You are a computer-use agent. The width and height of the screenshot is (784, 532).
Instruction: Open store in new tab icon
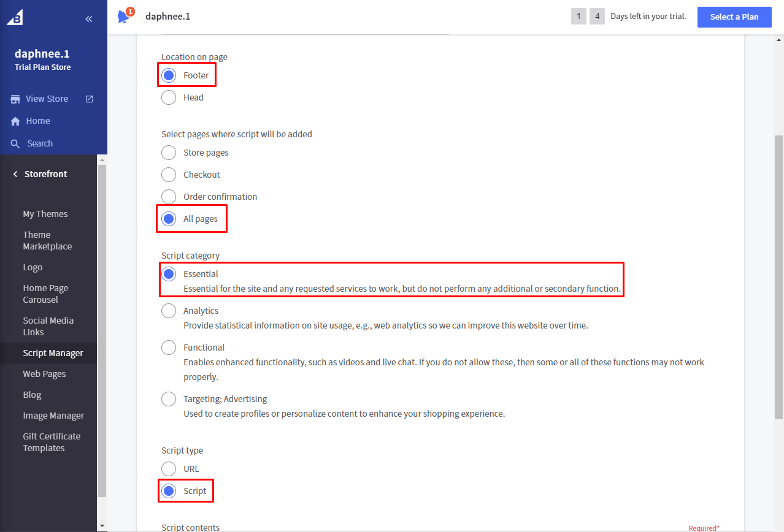(x=89, y=99)
